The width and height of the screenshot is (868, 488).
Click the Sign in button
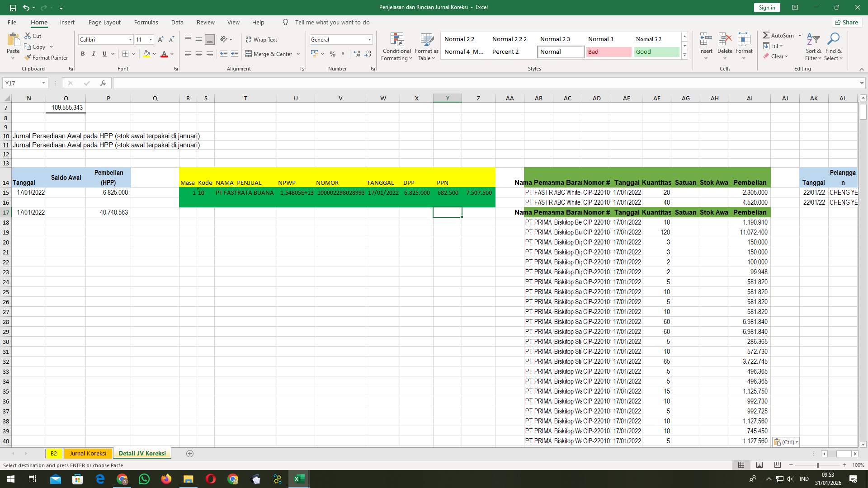(x=766, y=7)
